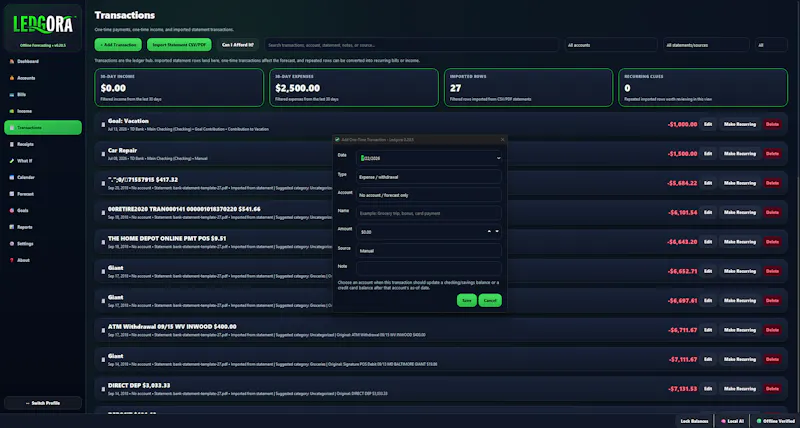The width and height of the screenshot is (800, 428).
Task: Open the Source Manual combo box
Action: (429, 251)
